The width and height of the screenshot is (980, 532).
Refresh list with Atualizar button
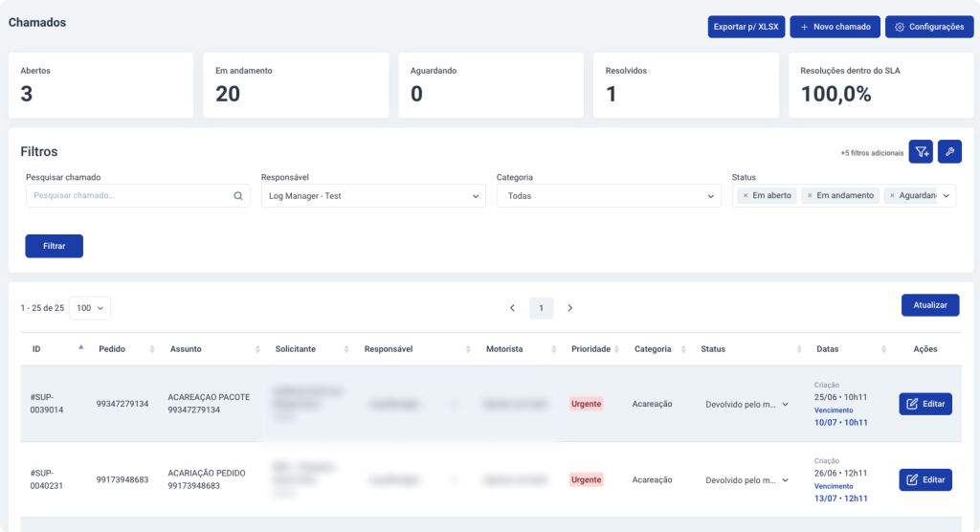tap(930, 305)
